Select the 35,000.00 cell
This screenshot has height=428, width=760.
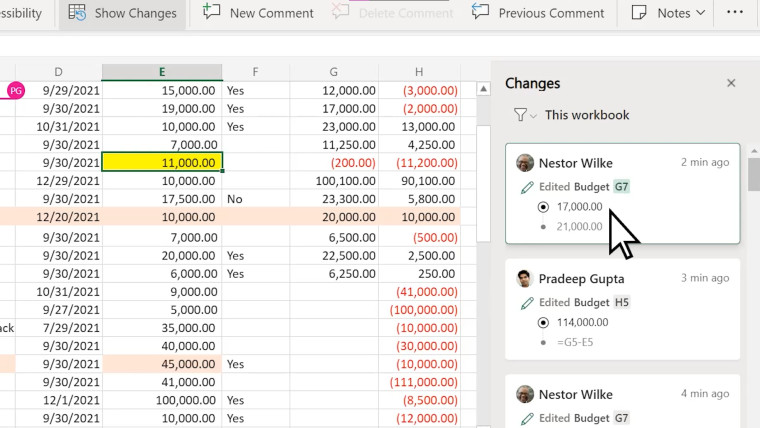pyautogui.click(x=162, y=328)
